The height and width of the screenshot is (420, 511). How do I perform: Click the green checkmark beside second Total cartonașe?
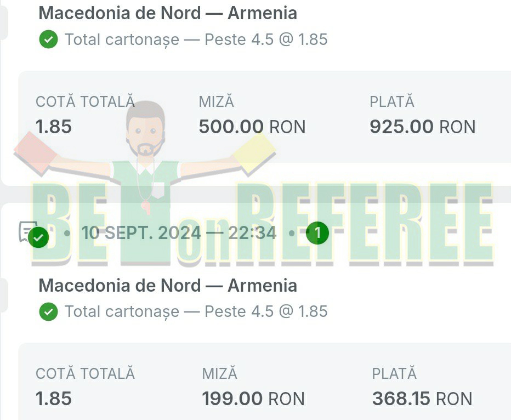click(49, 312)
